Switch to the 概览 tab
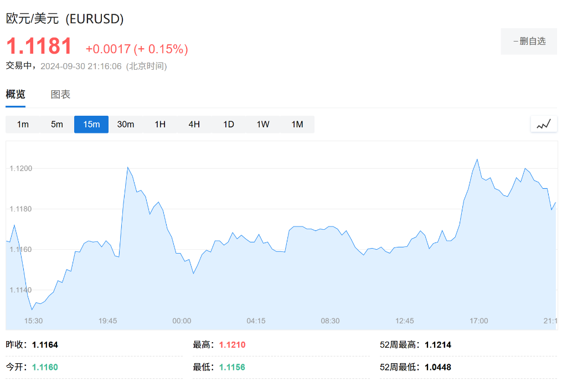 click(x=16, y=94)
